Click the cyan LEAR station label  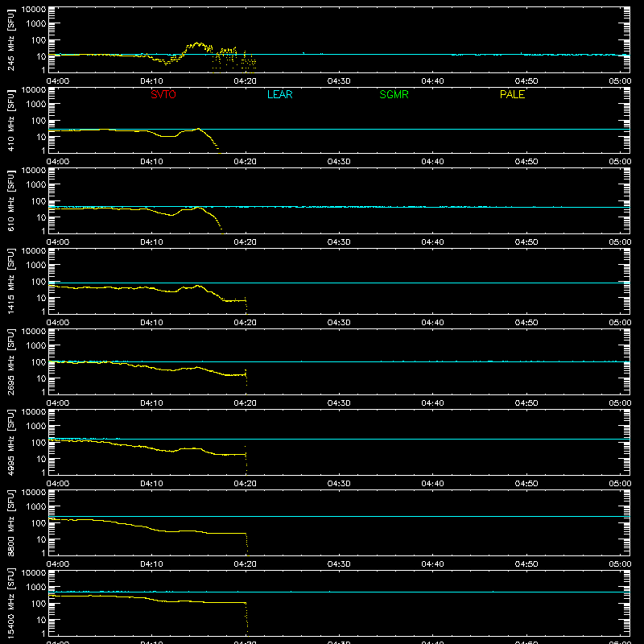[279, 94]
